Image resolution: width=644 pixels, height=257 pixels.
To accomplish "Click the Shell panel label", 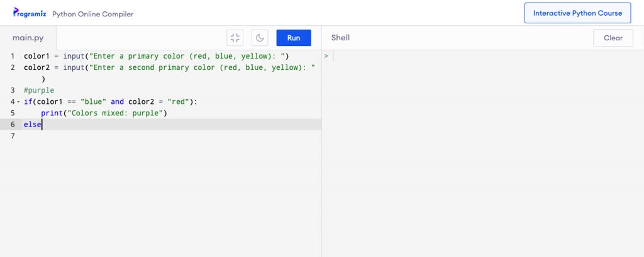I will point(340,38).
